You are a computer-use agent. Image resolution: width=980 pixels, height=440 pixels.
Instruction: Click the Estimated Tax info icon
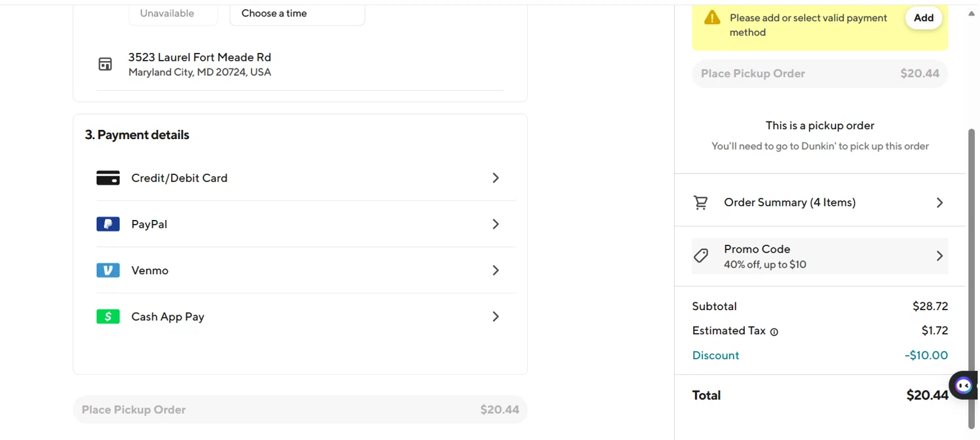[x=774, y=332]
